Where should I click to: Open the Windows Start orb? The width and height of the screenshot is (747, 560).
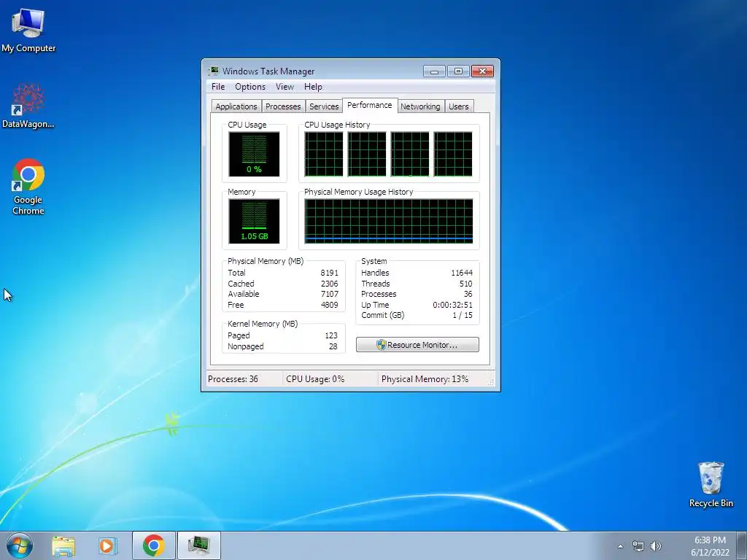pos(20,545)
